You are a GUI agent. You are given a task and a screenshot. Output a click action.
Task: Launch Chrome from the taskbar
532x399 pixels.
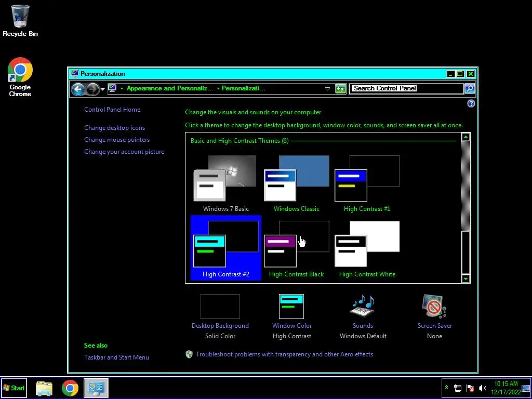pos(70,388)
